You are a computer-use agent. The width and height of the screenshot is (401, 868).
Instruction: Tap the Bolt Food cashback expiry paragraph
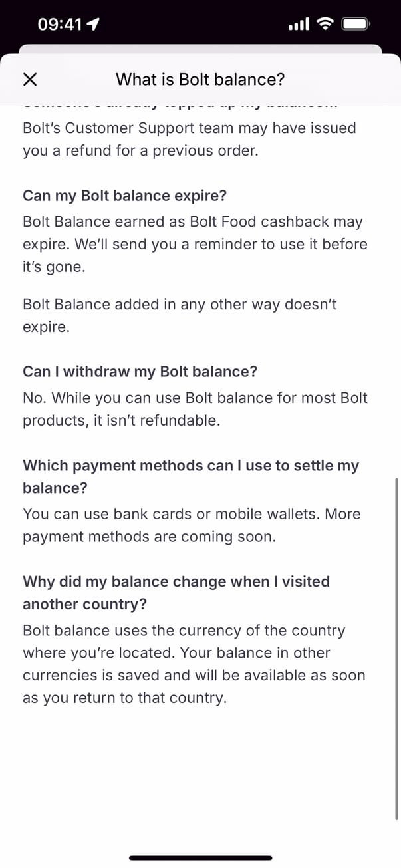(x=194, y=244)
